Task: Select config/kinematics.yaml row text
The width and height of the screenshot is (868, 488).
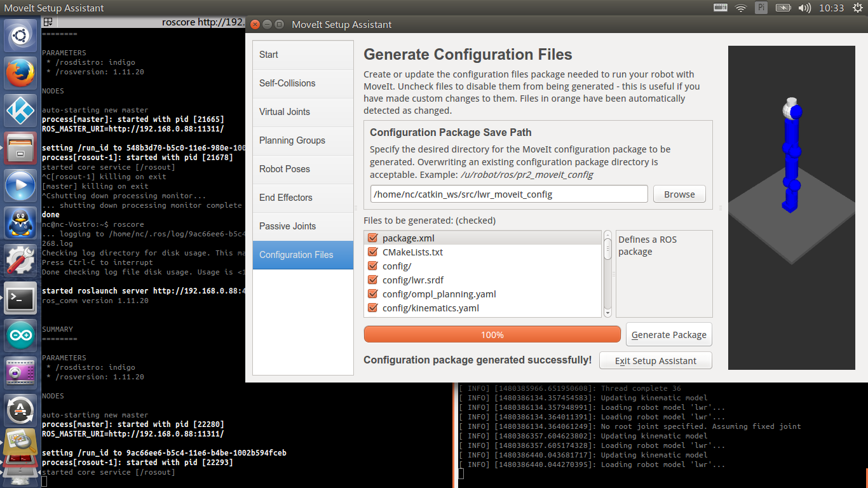Action: [431, 308]
